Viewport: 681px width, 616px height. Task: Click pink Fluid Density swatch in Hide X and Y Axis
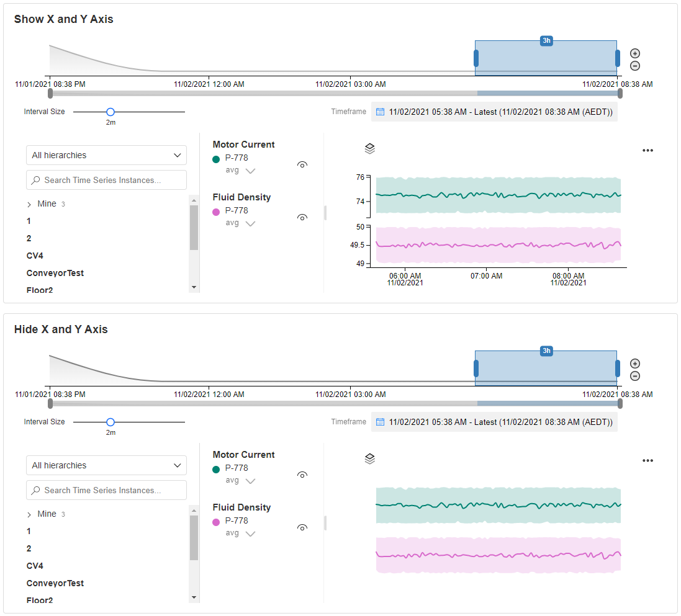point(216,522)
